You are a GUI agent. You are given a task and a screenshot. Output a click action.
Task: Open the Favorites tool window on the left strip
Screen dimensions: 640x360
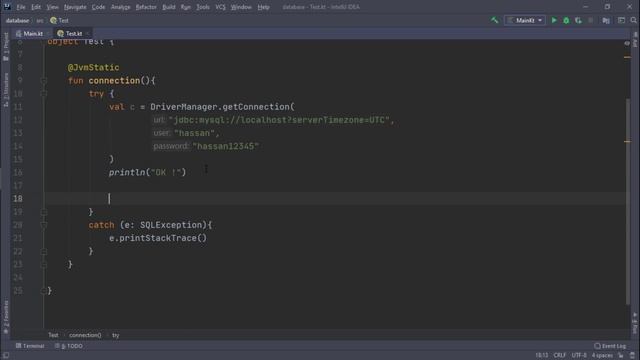pos(6,316)
